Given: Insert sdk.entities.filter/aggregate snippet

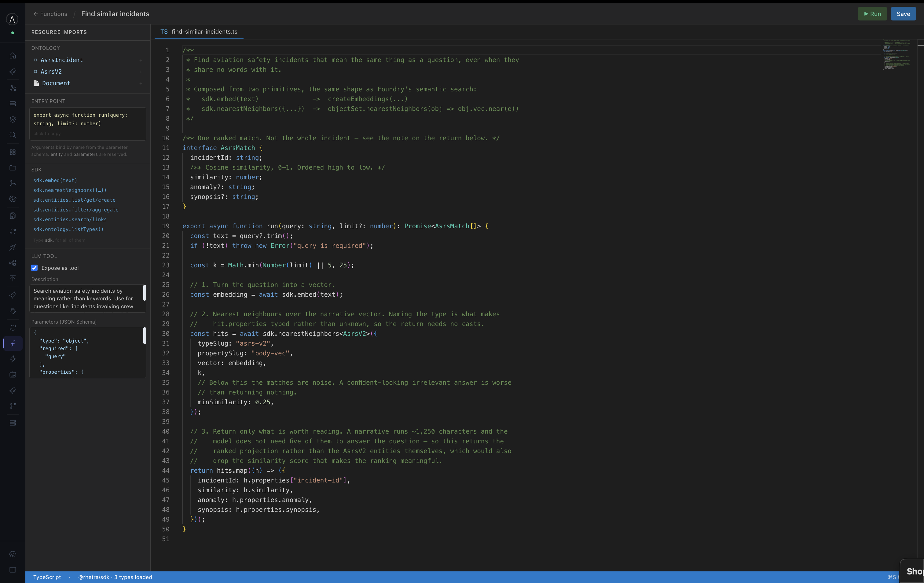Looking at the screenshot, I should (75, 210).
